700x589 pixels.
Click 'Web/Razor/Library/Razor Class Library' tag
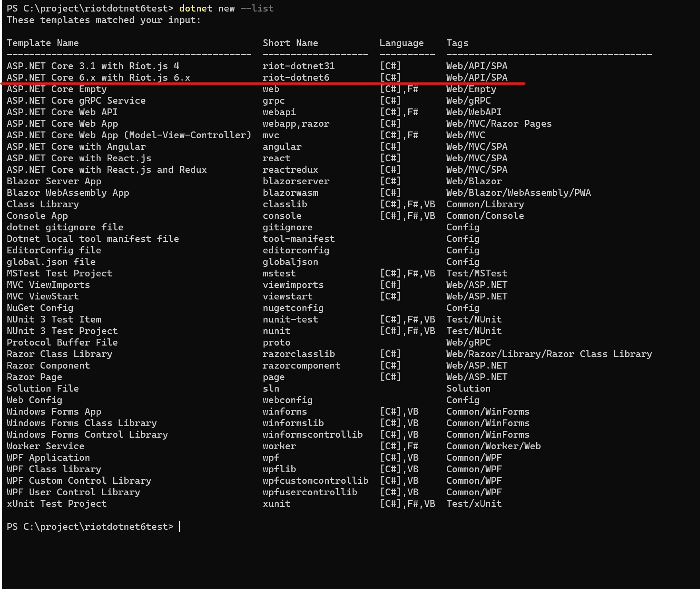point(549,354)
